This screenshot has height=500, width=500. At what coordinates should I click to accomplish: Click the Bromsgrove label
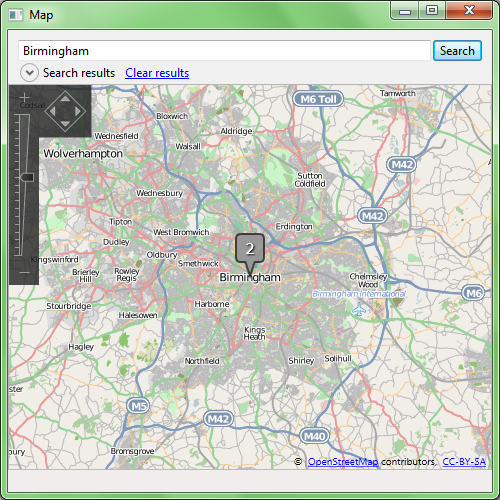coord(132,451)
